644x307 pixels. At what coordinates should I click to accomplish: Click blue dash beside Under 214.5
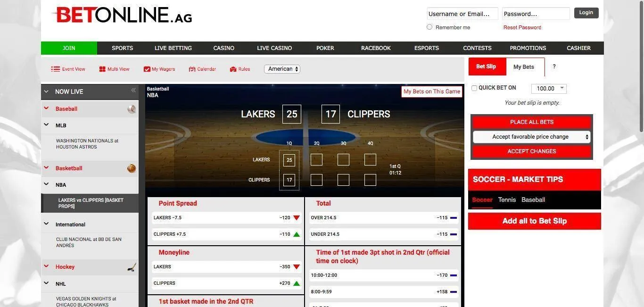point(454,234)
